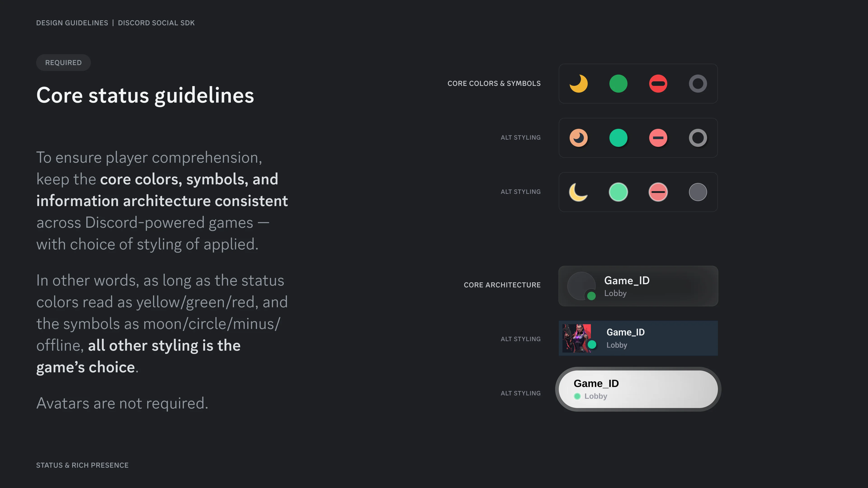Select the teal online circle in first alt styling row
This screenshot has height=488, width=868.
618,138
